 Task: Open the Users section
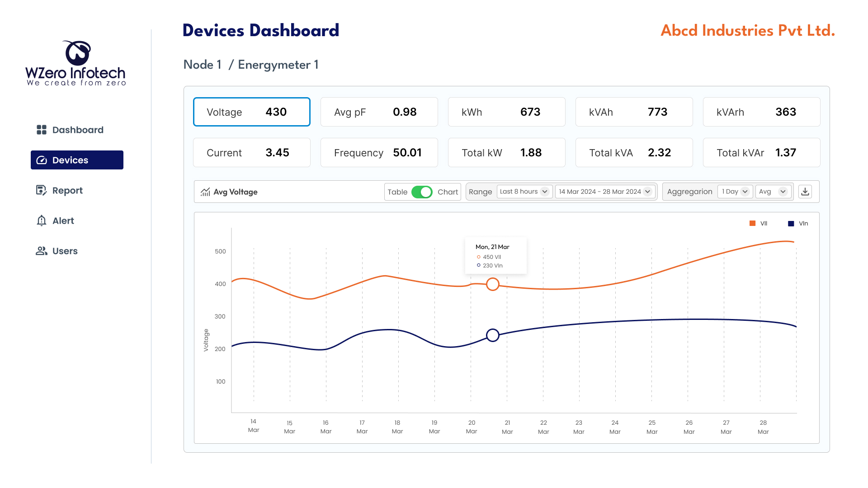(x=77, y=251)
